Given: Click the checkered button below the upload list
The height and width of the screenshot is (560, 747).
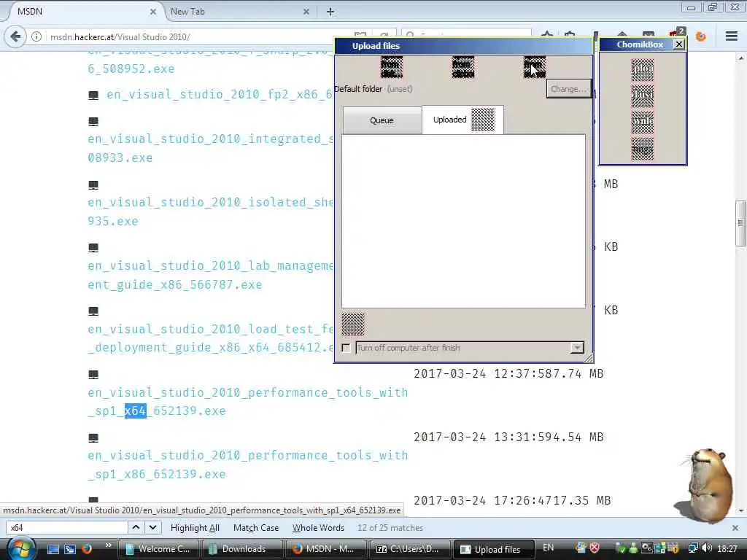Looking at the screenshot, I should coord(353,324).
